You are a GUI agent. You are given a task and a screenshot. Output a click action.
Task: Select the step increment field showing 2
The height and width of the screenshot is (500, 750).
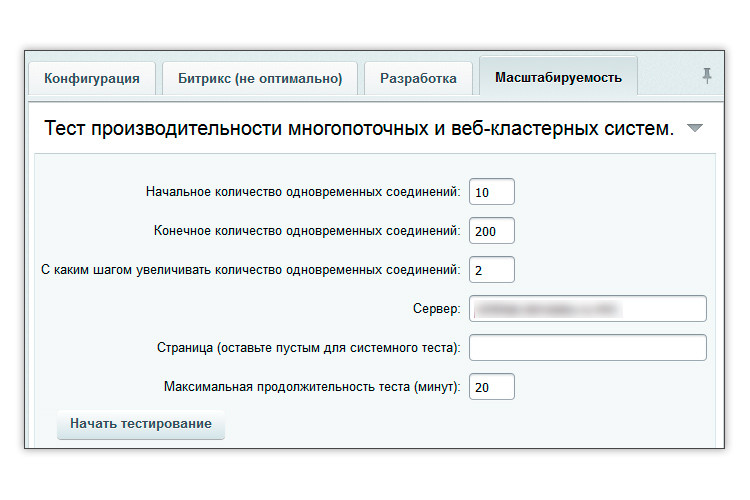(491, 269)
